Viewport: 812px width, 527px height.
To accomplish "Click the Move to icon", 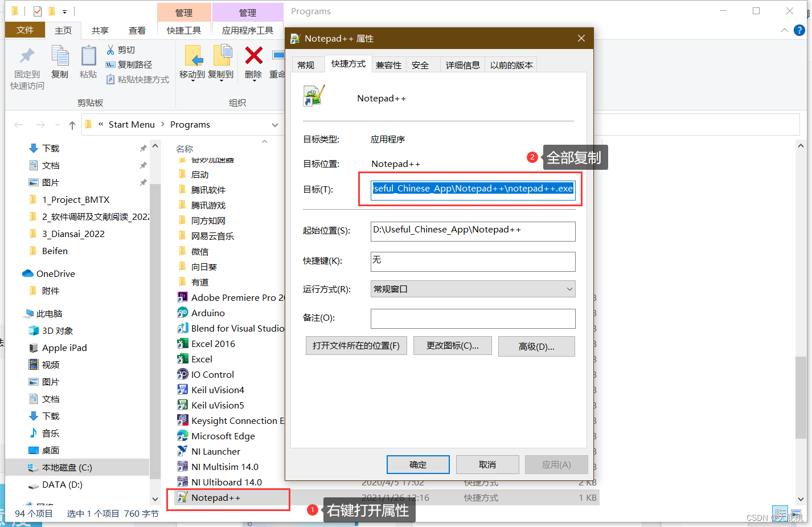I will [x=194, y=56].
